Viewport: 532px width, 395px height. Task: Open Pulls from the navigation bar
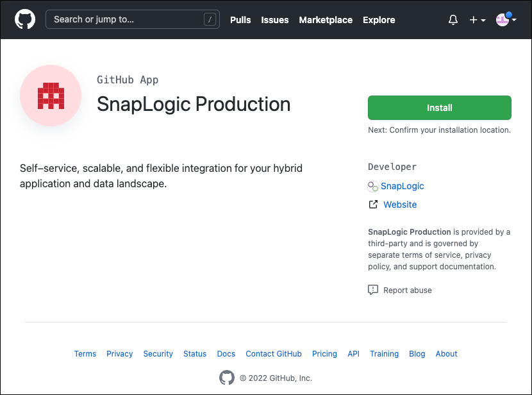(x=240, y=20)
